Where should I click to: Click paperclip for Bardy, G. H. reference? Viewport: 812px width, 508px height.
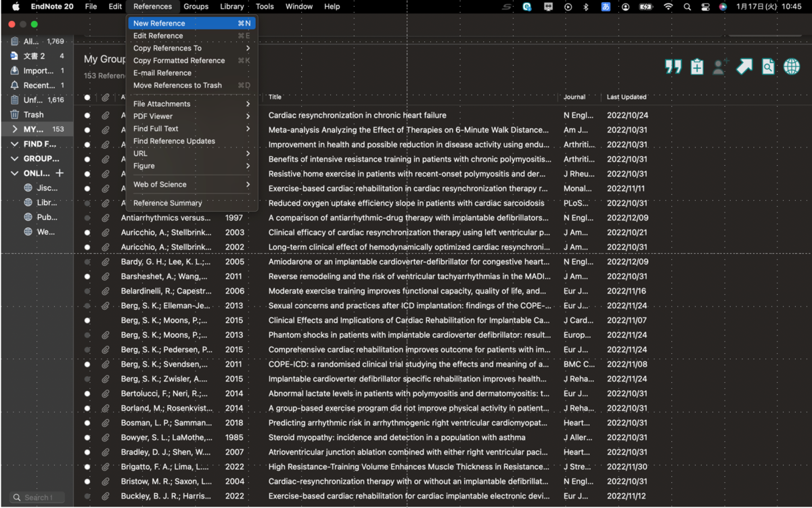106,262
